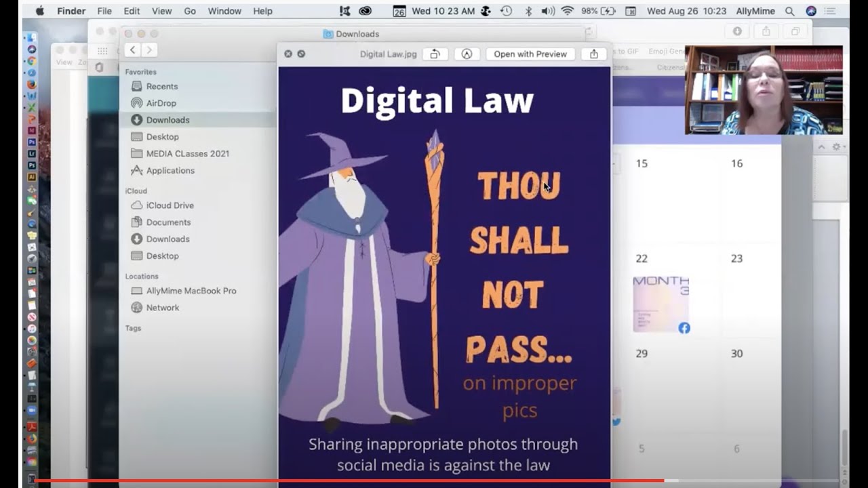Open MEDIA CLasses 2021 folder in sidebar

[x=188, y=154]
